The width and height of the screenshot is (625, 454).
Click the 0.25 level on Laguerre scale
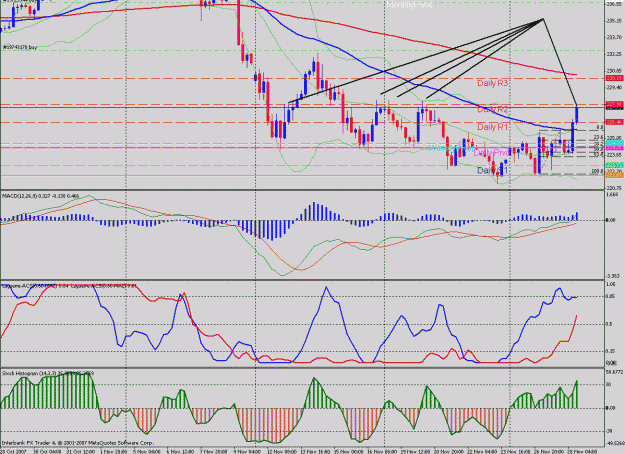(x=611, y=351)
